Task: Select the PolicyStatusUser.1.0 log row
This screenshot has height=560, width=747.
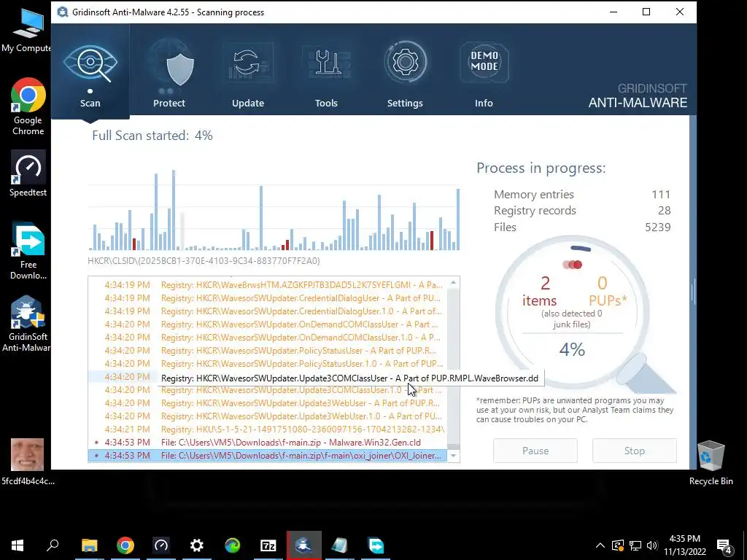Action: (267, 363)
